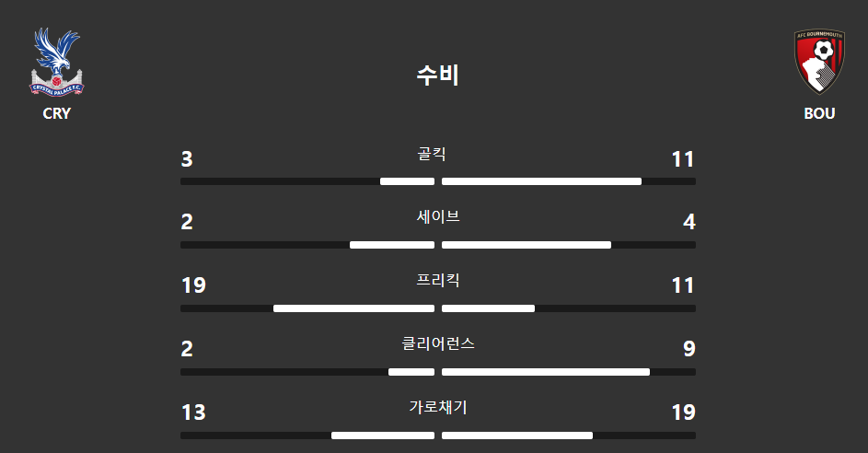Select the 프리킥 stat label

(x=438, y=280)
